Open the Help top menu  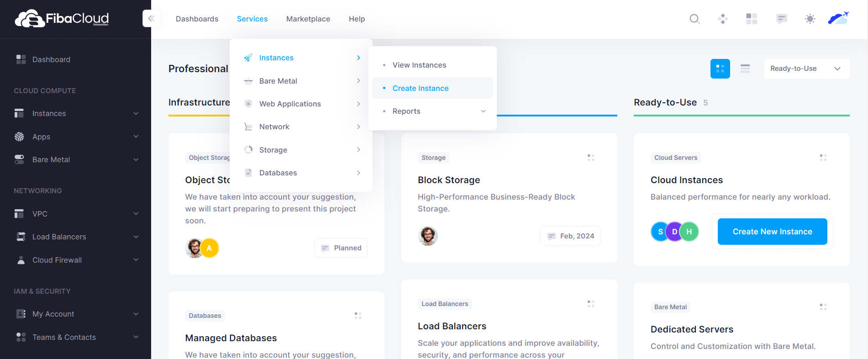(357, 19)
